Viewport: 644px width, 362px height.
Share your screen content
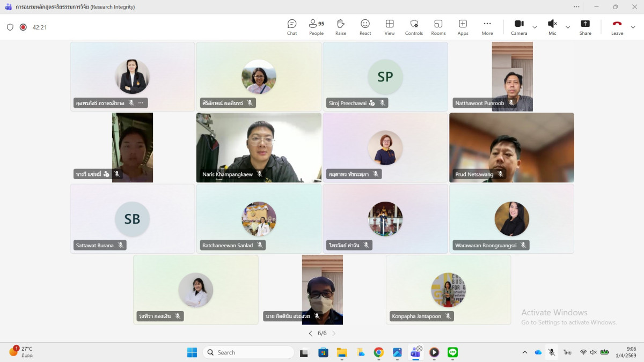(x=585, y=27)
